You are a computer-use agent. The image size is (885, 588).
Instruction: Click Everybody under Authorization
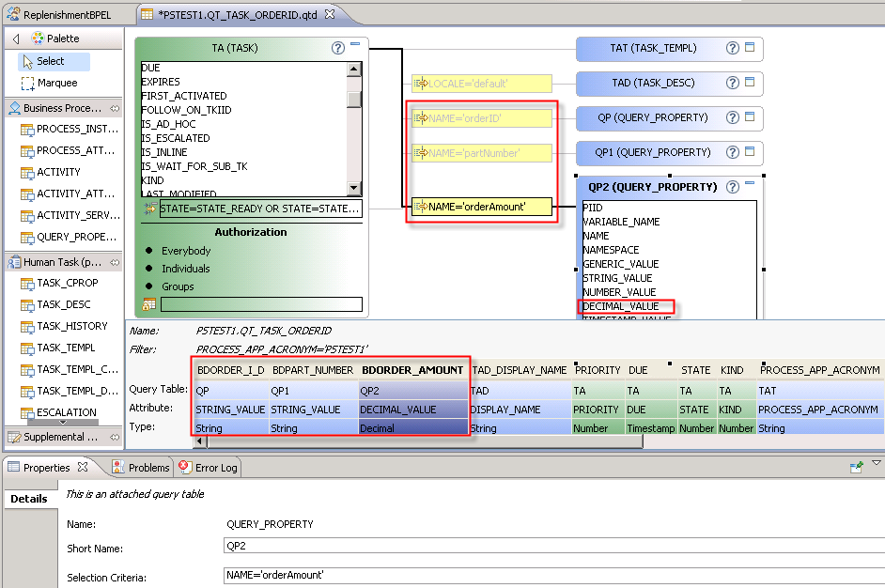[186, 251]
